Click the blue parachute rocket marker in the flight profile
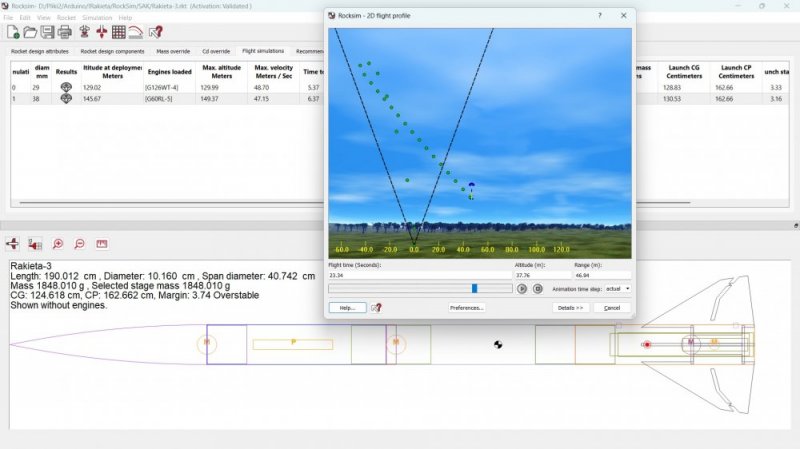This screenshot has width=800, height=449. [x=471, y=190]
